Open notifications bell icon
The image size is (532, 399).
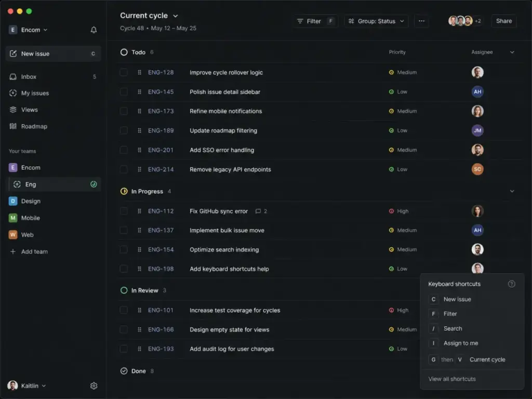[x=94, y=30]
